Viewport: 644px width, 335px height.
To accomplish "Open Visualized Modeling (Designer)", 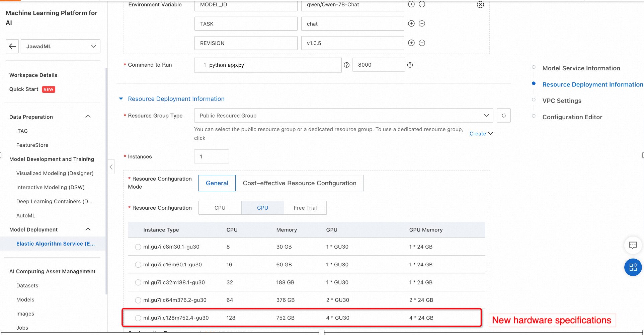I will point(55,173).
